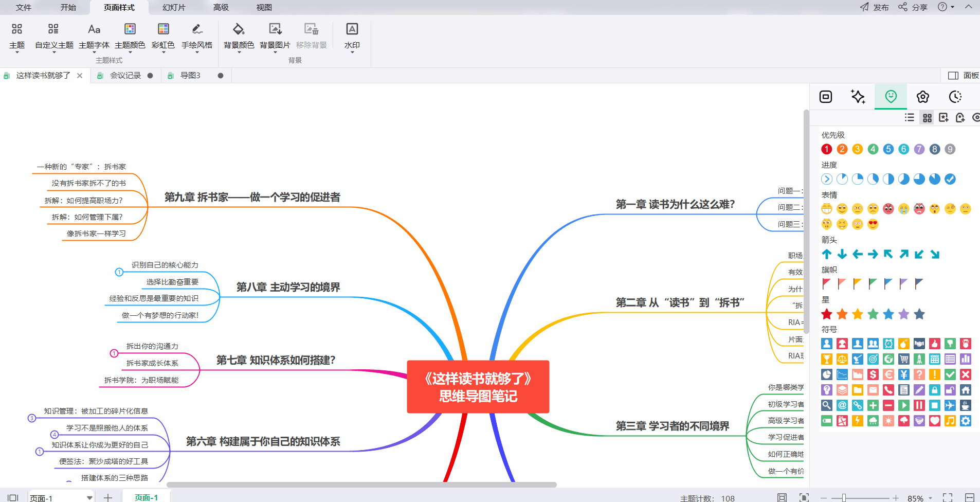Click the hand-drawn style icon
The height and width of the screenshot is (502, 980).
pyautogui.click(x=196, y=29)
